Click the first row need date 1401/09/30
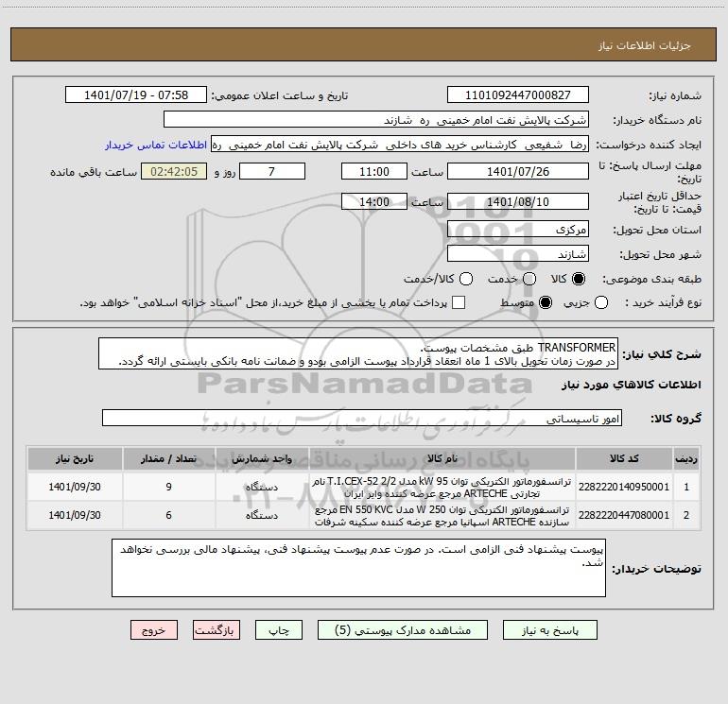Image resolution: width=728 pixels, height=704 pixels. [x=75, y=487]
